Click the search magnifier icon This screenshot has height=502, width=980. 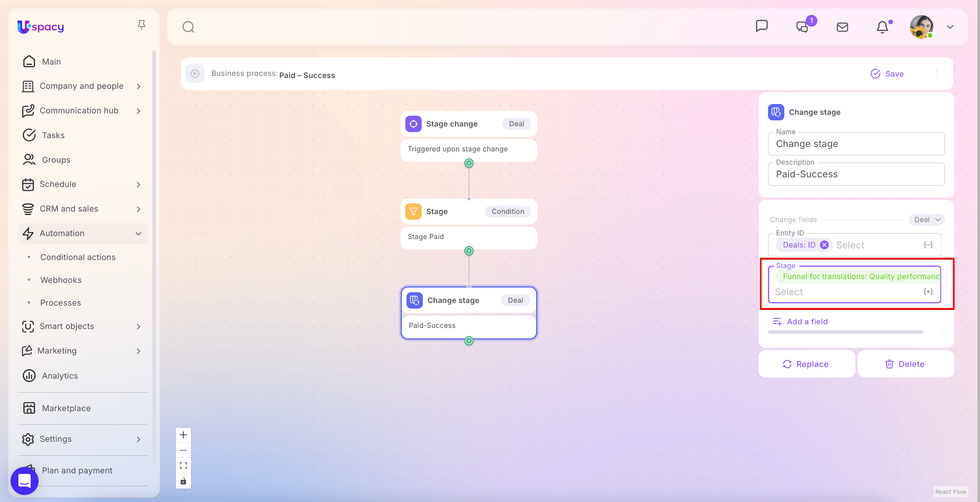pos(188,27)
